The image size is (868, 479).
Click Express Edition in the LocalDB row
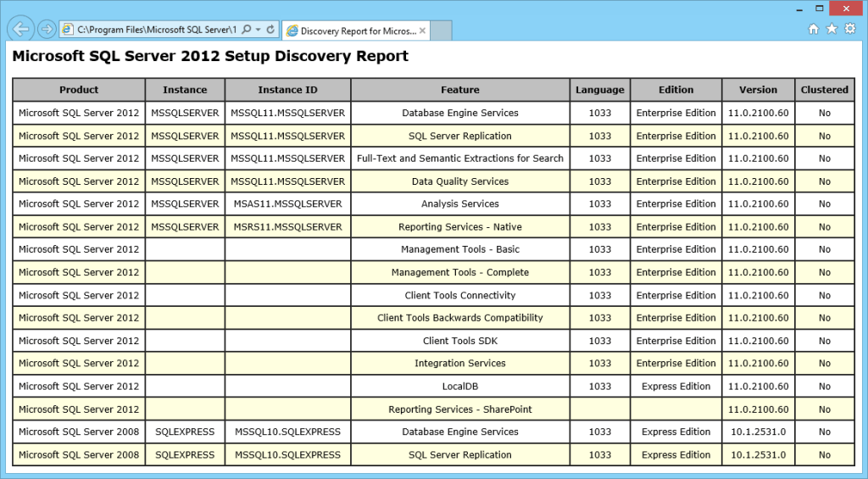pyautogui.click(x=676, y=386)
